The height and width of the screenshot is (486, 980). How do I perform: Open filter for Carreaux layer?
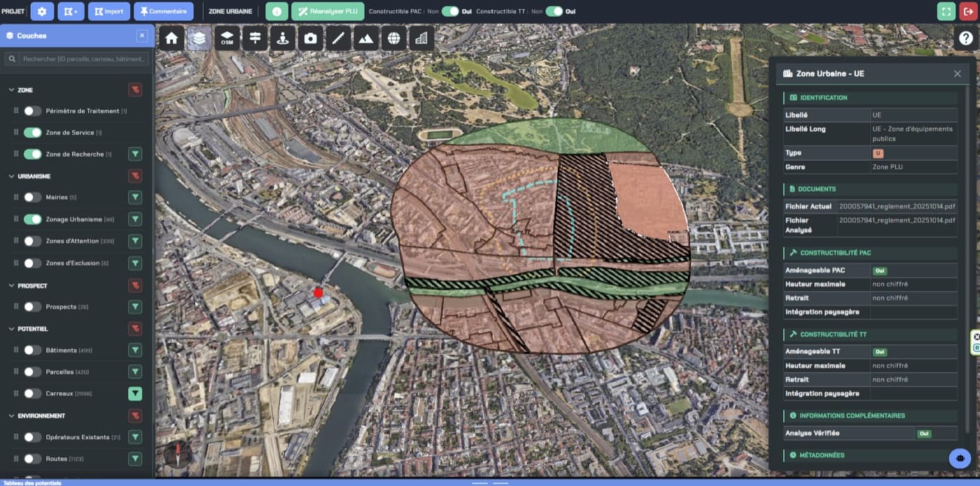(135, 394)
